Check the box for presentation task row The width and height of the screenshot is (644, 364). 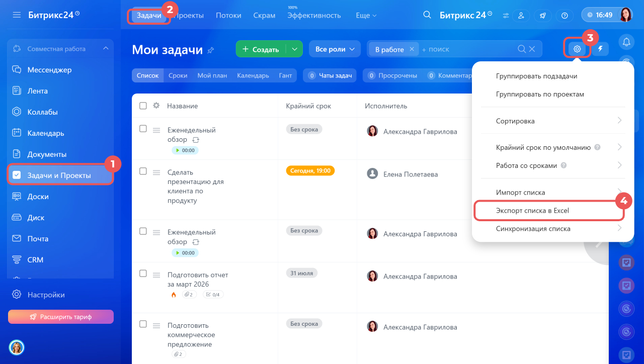point(143,171)
